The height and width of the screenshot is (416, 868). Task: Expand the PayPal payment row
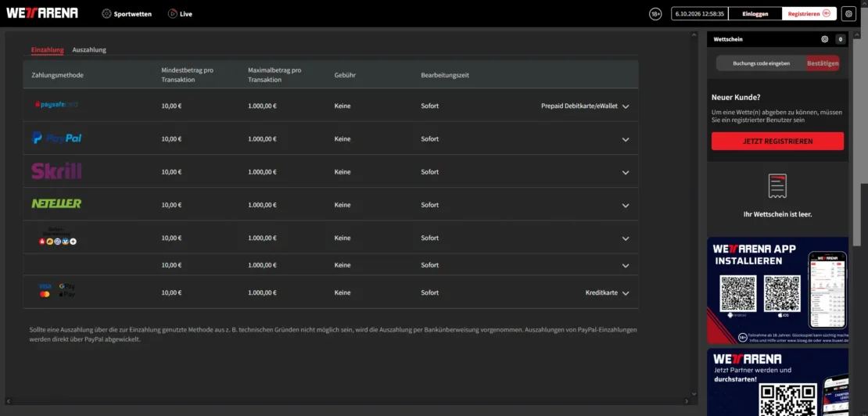[x=626, y=139]
